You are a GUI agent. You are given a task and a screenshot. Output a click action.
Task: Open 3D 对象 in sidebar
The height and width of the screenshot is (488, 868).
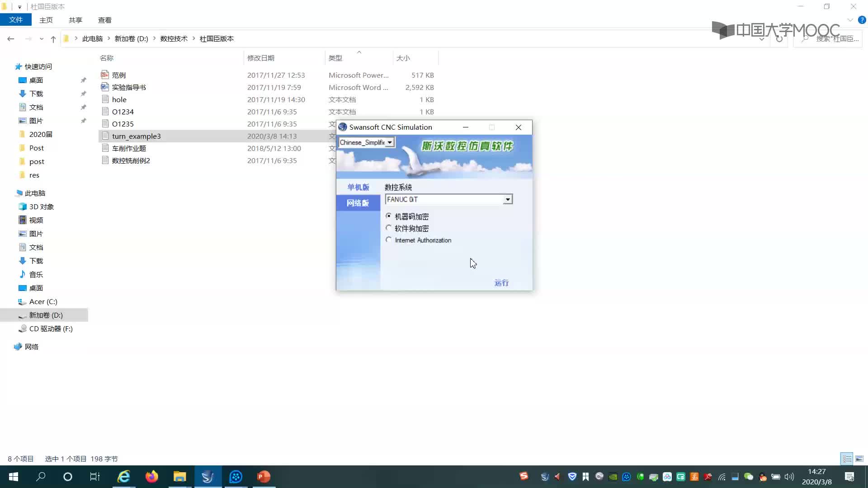[42, 206]
